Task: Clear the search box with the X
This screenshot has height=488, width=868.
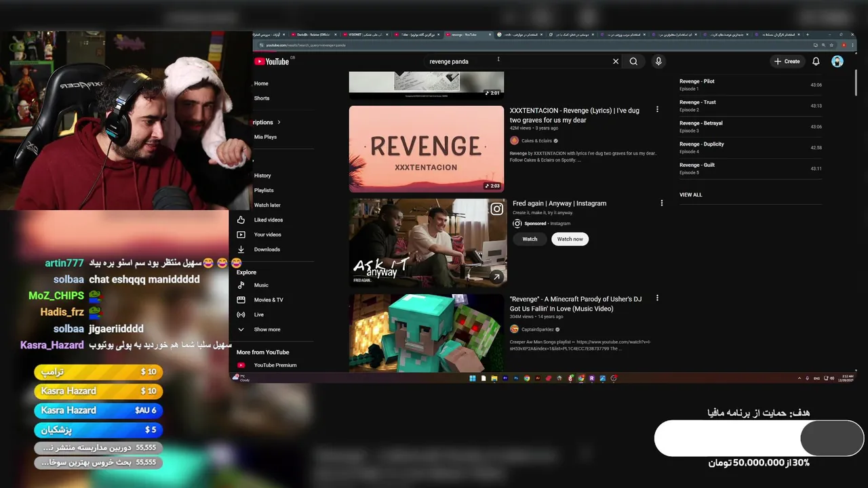Action: pyautogui.click(x=616, y=62)
